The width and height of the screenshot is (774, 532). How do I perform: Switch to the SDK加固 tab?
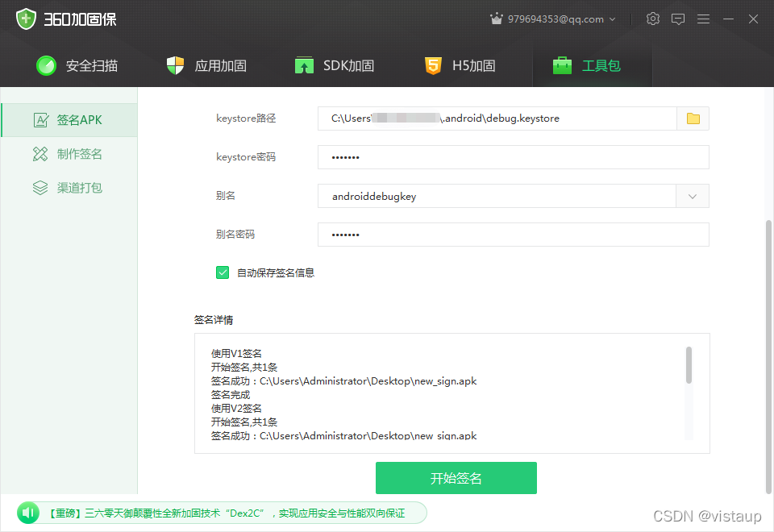tap(334, 65)
